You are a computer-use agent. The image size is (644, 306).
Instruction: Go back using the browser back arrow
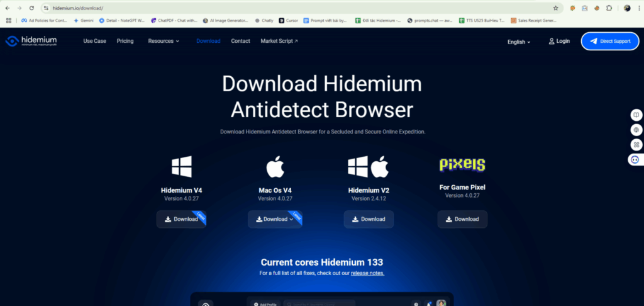8,8
